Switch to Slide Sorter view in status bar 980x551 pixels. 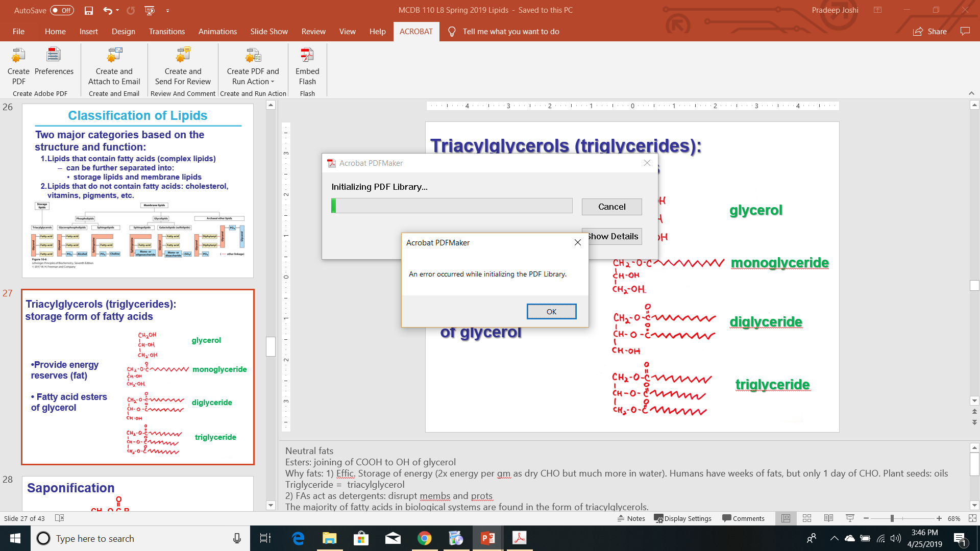pos(806,518)
